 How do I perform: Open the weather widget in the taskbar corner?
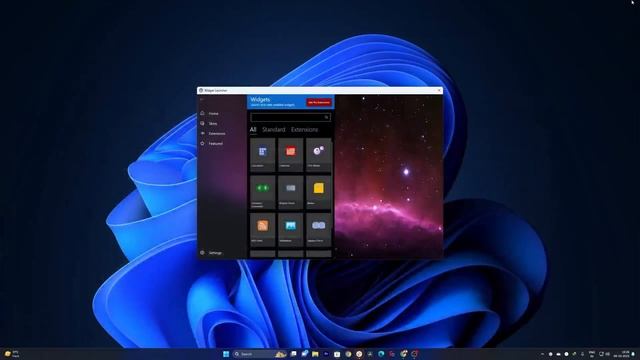[11, 354]
